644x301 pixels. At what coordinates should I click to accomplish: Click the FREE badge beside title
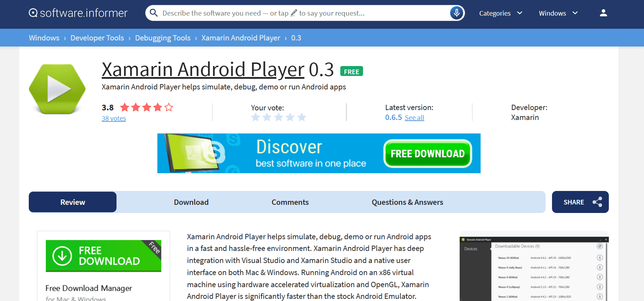click(352, 71)
